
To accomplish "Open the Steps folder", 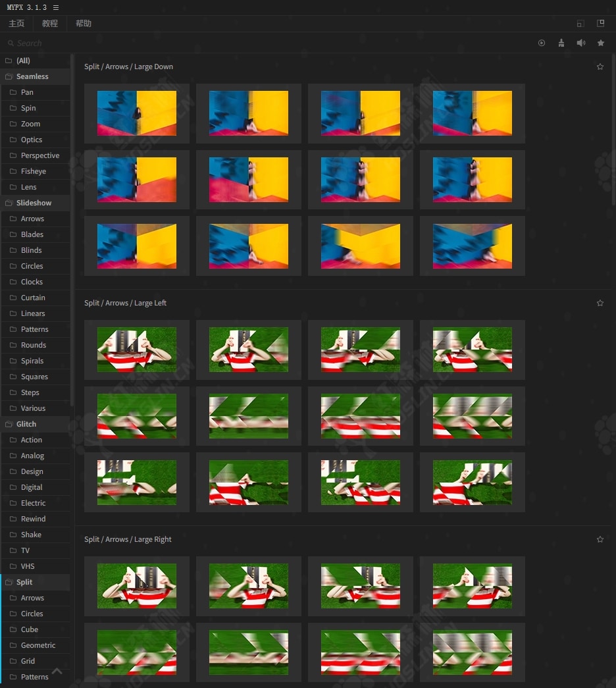I will (x=36, y=392).
